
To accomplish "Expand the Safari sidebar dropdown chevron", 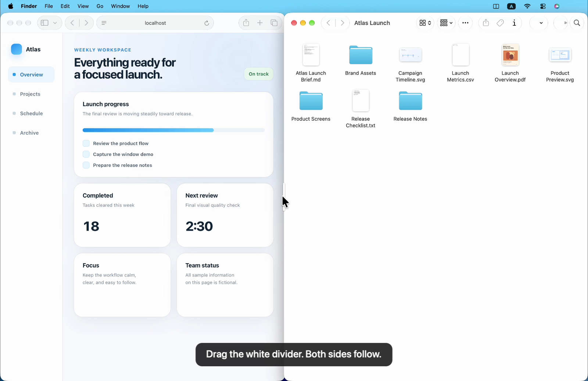I will [x=55, y=23].
